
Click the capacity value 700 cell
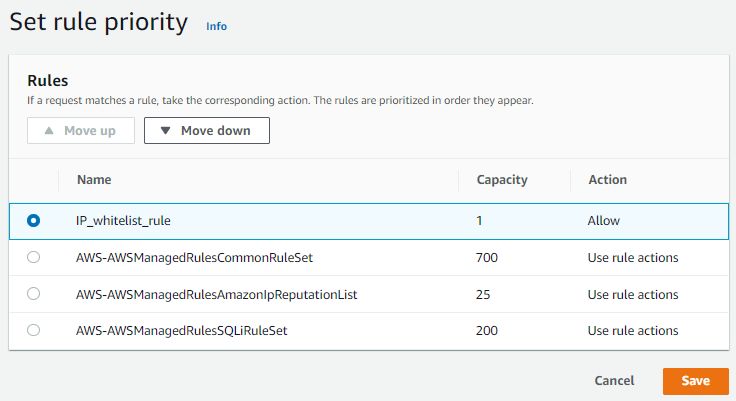[487, 257]
